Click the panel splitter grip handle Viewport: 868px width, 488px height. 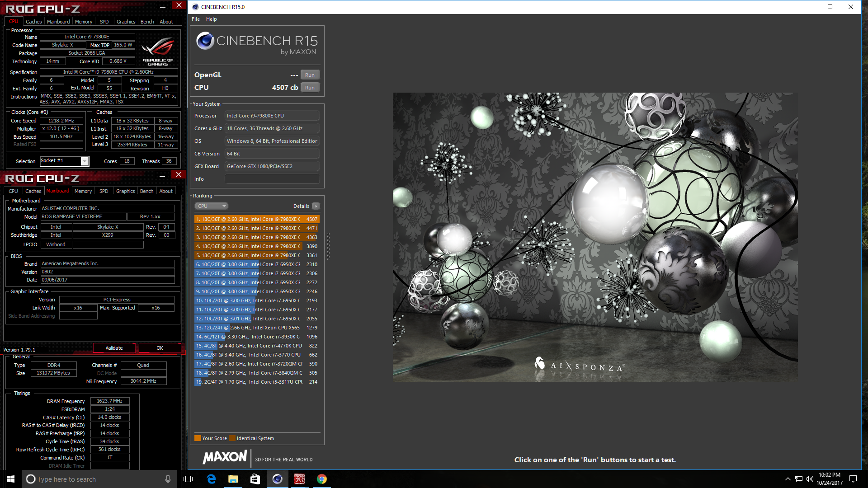[x=328, y=246]
